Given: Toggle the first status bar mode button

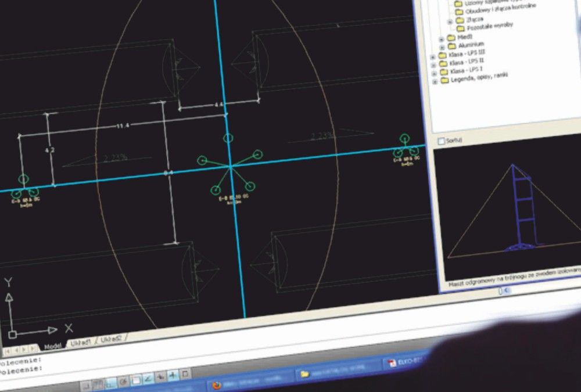Looking at the screenshot, I should click(86, 386).
